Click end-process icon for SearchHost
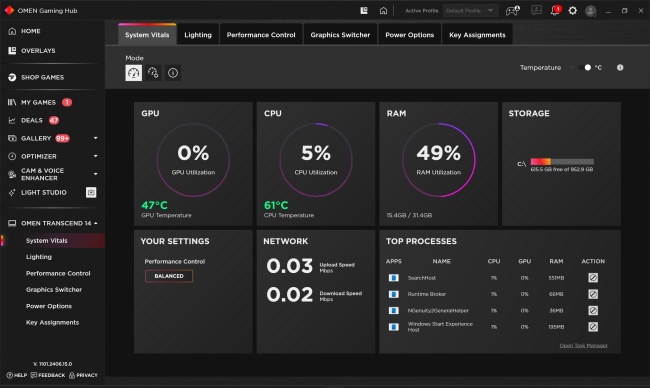Screen dimensions: 650x388 [x=593, y=278]
